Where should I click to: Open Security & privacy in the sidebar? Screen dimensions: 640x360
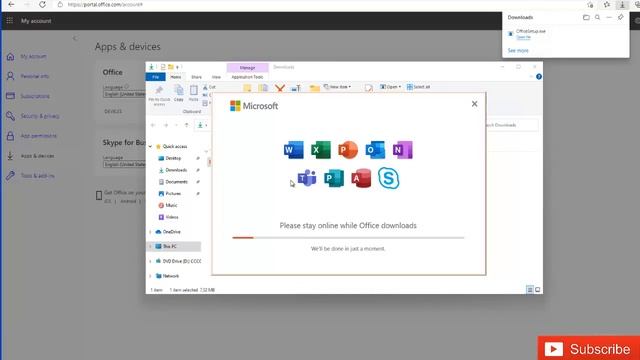pos(40,116)
